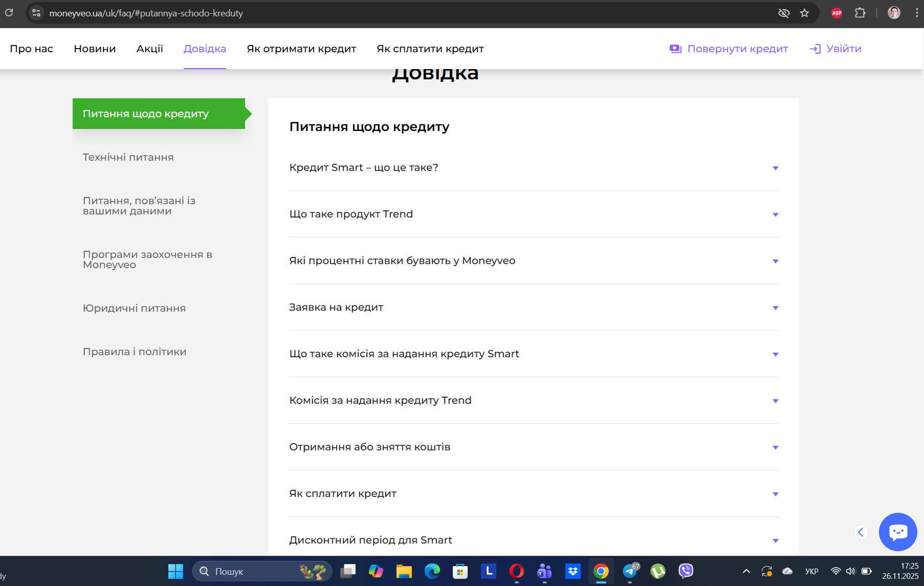924x586 pixels.
Task: Open the blue L app on taskbar
Action: coord(489,571)
